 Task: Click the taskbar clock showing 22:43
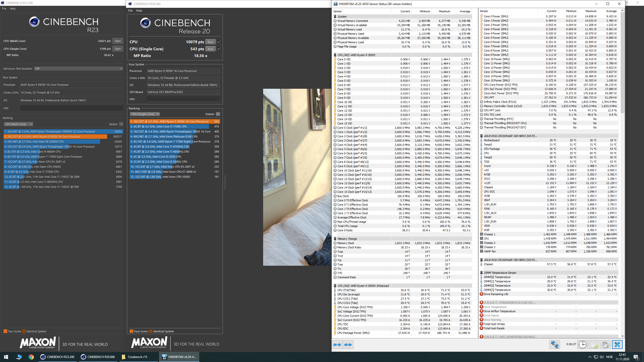622,357
